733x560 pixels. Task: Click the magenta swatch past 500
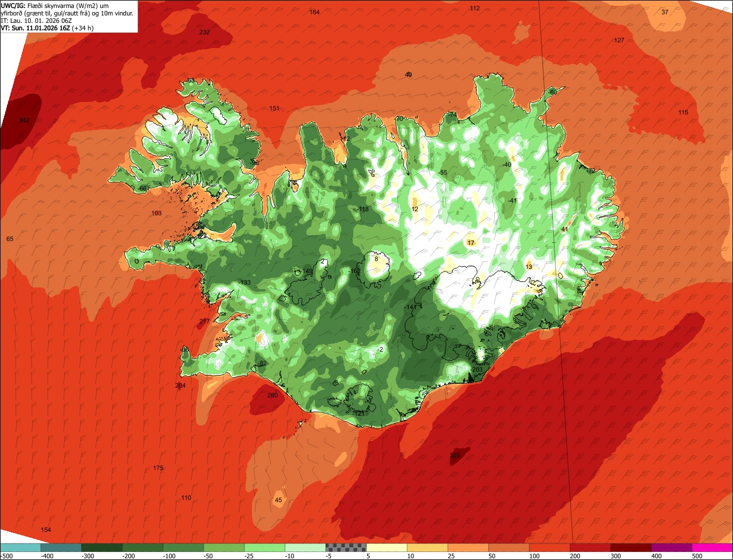click(x=712, y=547)
